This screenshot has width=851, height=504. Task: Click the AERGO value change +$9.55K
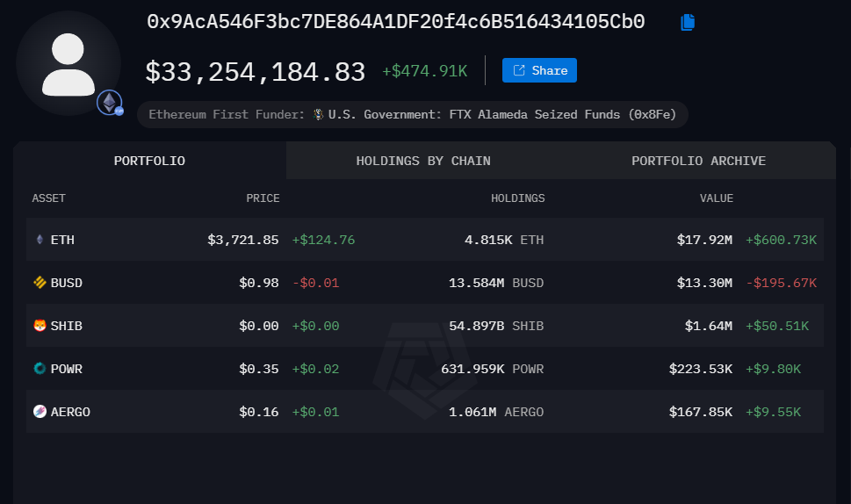774,412
